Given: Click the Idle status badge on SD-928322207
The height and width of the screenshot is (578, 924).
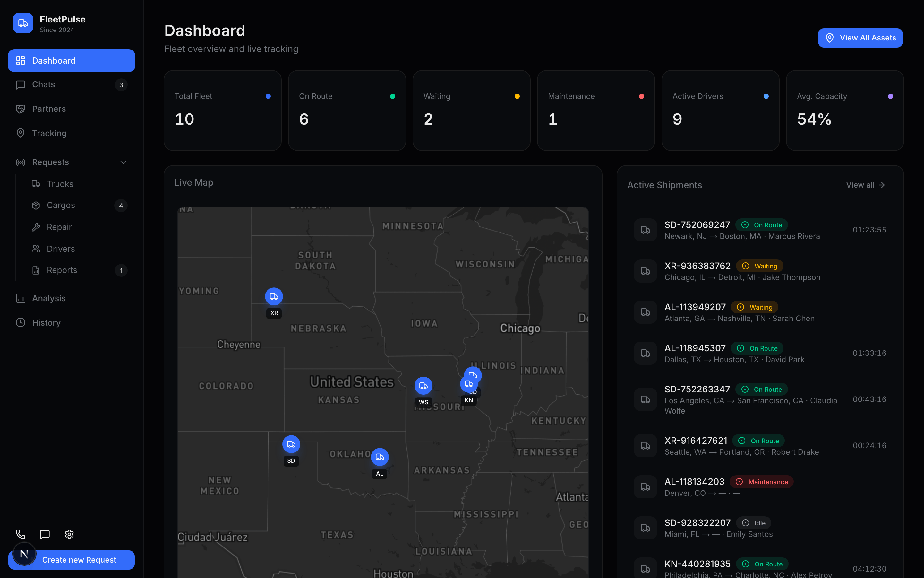Looking at the screenshot, I should (x=753, y=523).
